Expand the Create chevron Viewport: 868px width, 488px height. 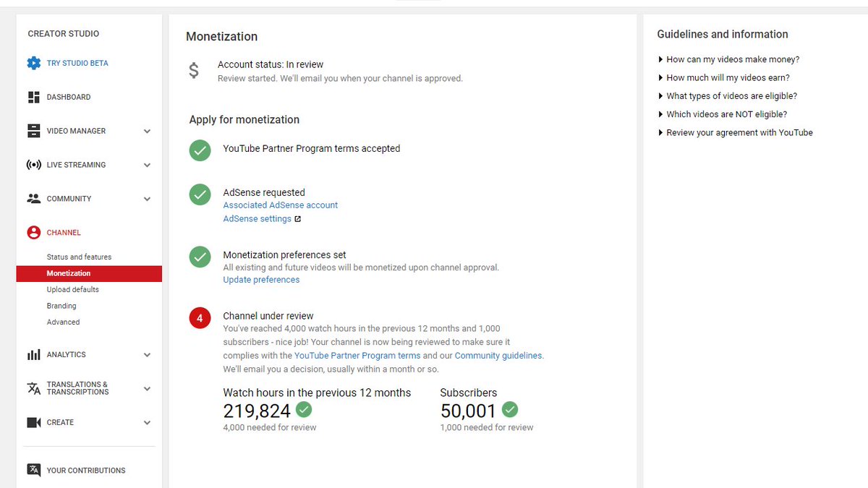point(147,423)
